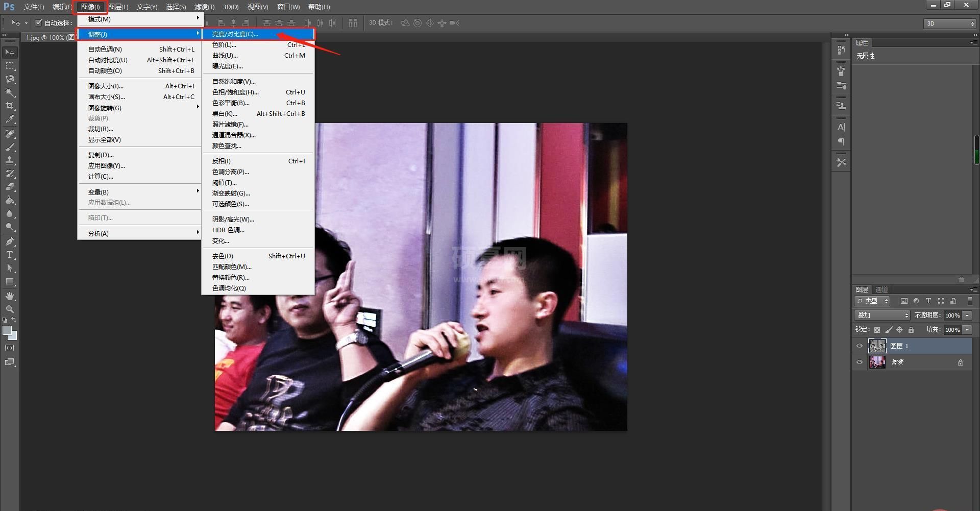The width and height of the screenshot is (980, 511).
Task: Select the Rectangular Marquee tool
Action: pos(10,66)
